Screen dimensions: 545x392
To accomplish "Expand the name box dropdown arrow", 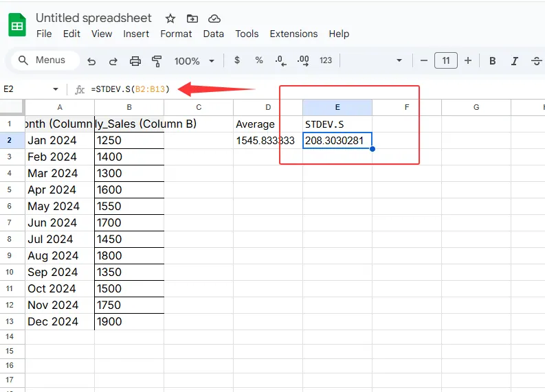I will pos(56,89).
